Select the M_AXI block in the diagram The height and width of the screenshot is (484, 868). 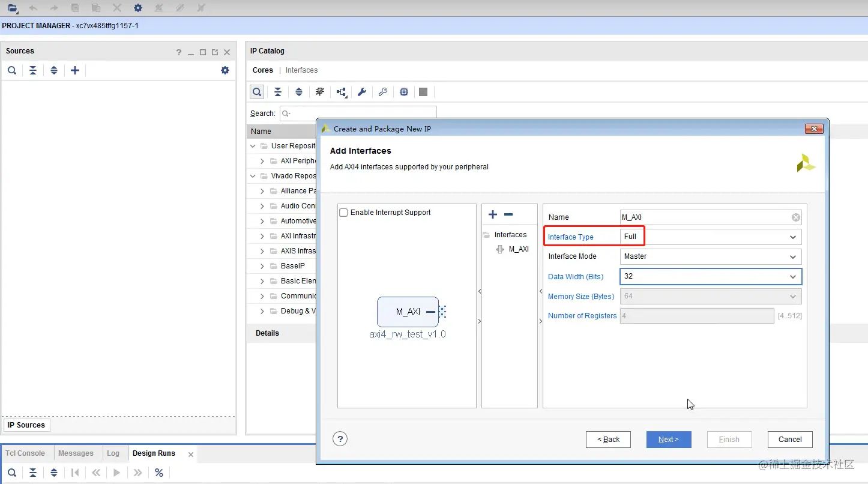pos(408,312)
